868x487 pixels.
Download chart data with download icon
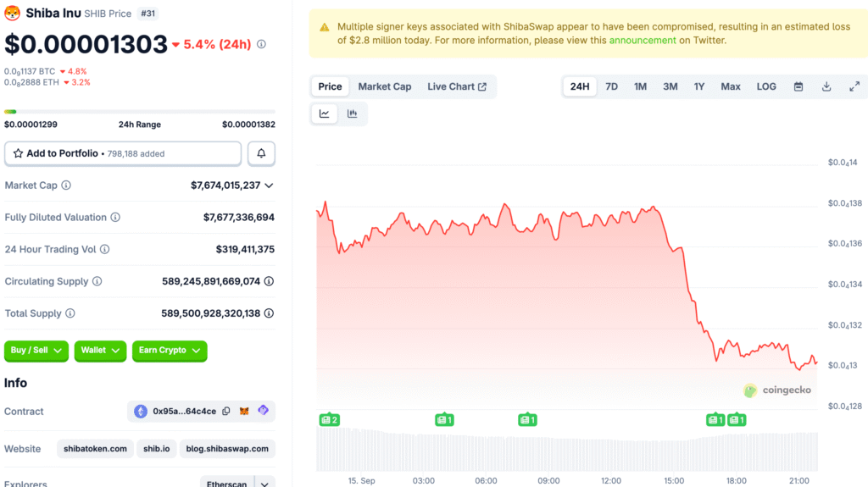pyautogui.click(x=826, y=87)
